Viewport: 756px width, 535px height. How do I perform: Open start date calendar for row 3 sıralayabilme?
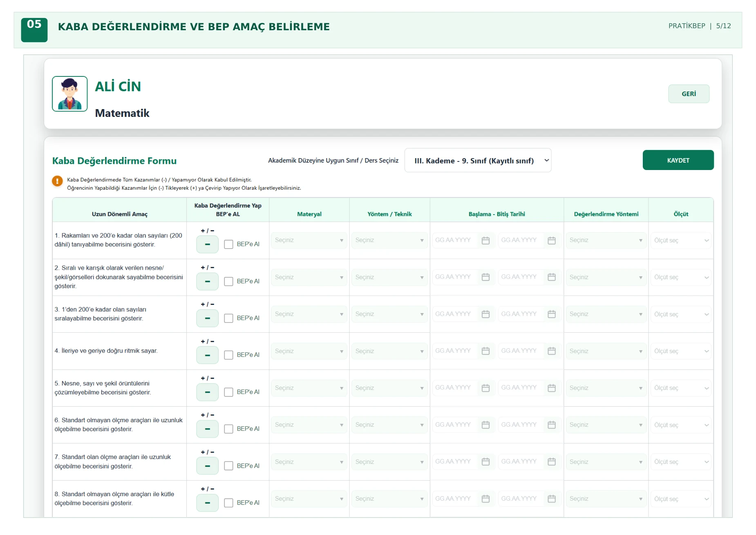[485, 314]
